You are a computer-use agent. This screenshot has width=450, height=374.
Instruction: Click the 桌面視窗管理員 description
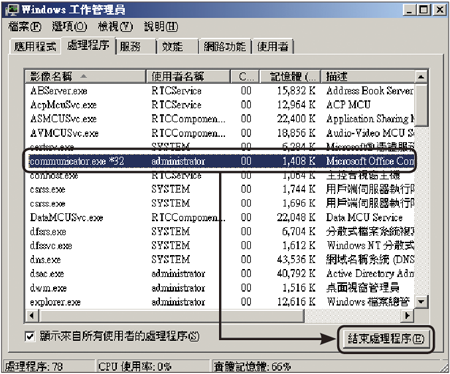pos(363,288)
